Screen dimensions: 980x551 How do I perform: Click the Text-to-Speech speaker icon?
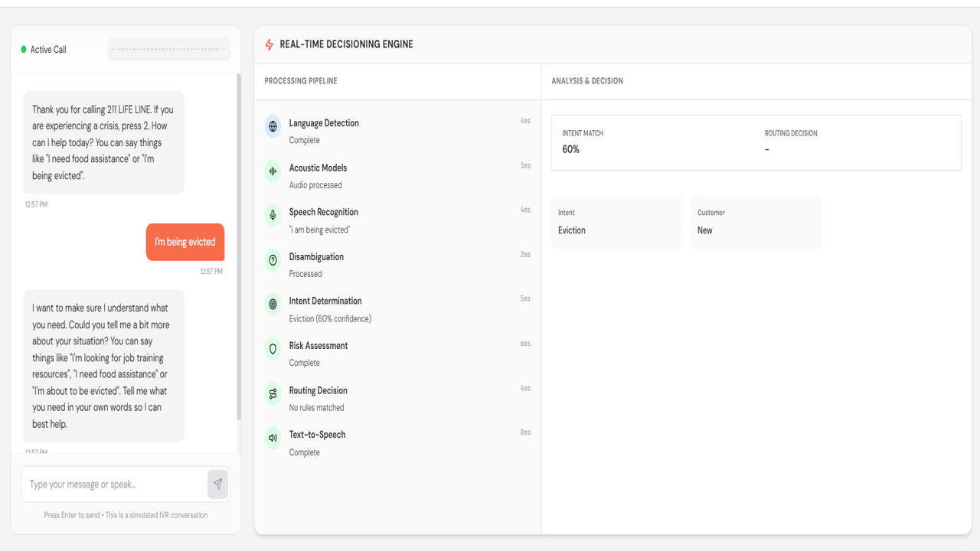273,438
